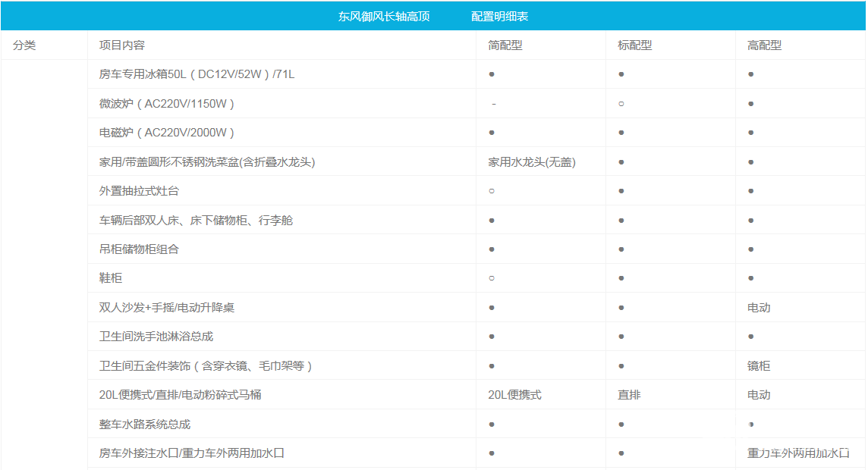Click the 20L便携式 cell under 简配型

pos(514,395)
